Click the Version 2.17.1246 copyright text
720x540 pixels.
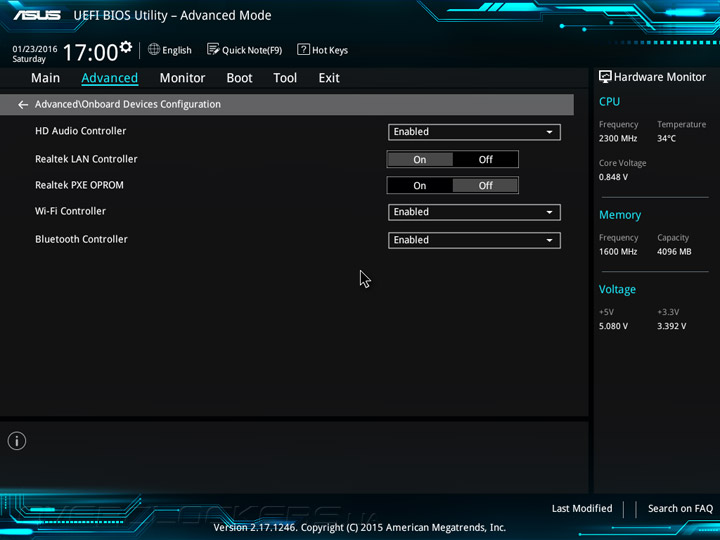pos(360,528)
